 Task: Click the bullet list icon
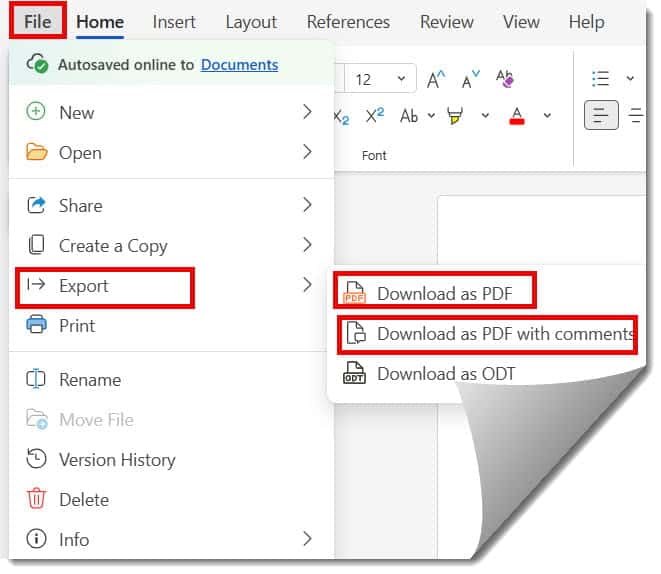coord(600,78)
